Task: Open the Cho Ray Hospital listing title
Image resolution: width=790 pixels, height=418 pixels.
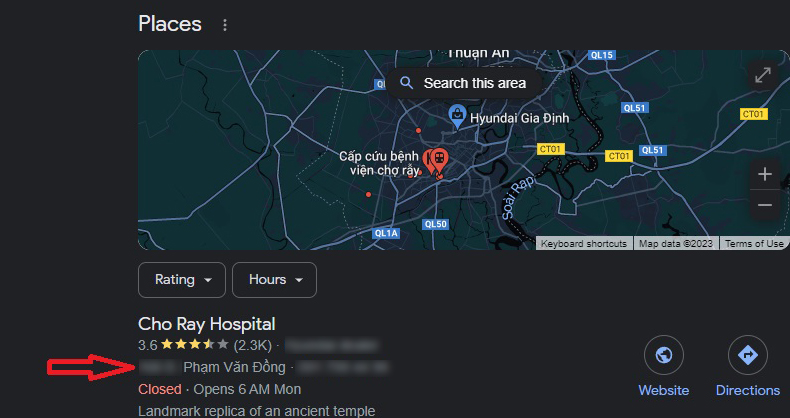Action: coord(207,324)
